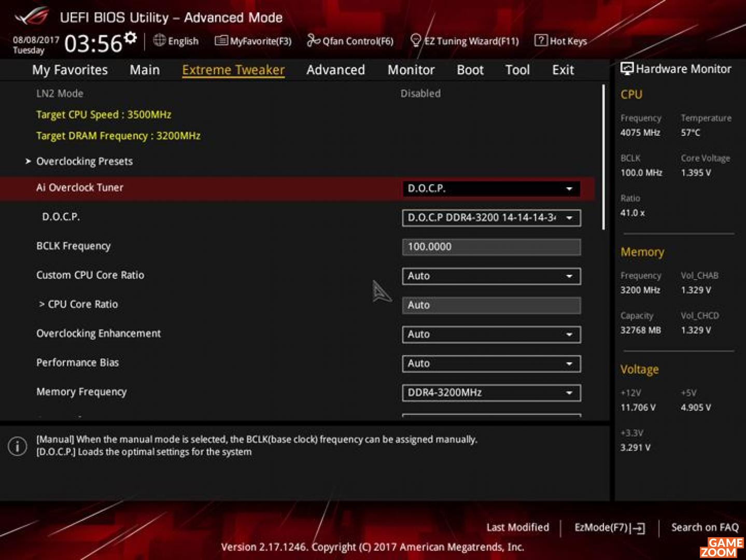Click the EzMode exit arrow icon

click(x=639, y=528)
